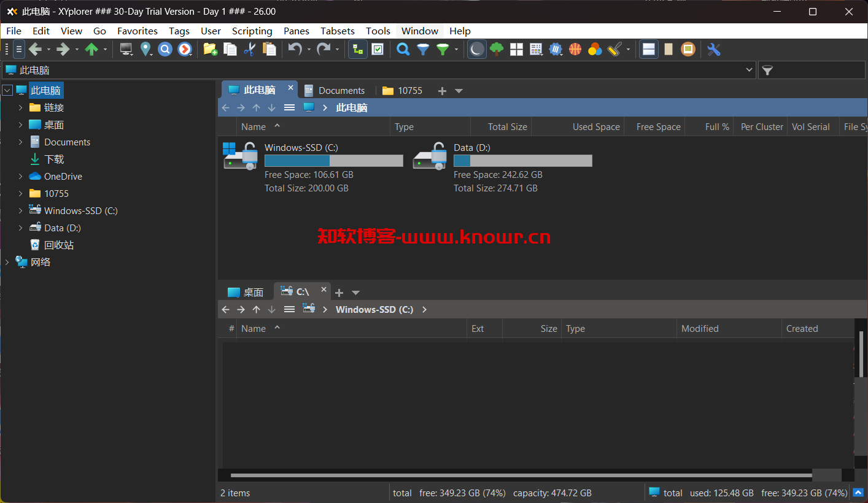The height and width of the screenshot is (503, 868).
Task: Toggle selection checkboxes toolbar button
Action: (378, 50)
